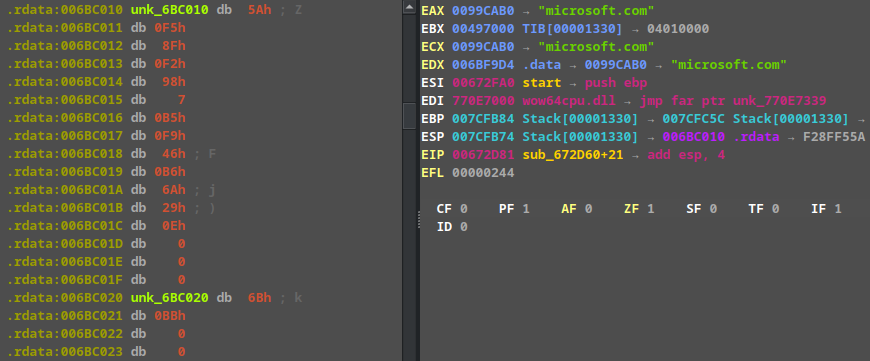Click the vertical scrollbar thumb in disassembly view

click(409, 116)
